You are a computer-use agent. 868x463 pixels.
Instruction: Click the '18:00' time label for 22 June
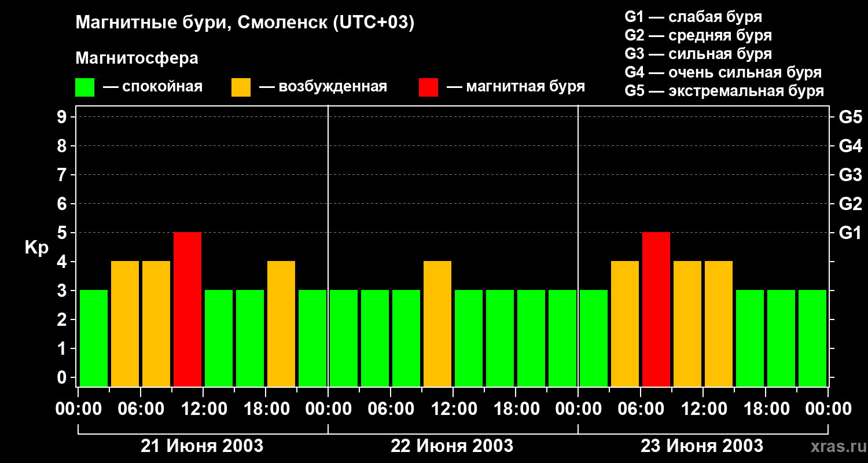pyautogui.click(x=516, y=409)
